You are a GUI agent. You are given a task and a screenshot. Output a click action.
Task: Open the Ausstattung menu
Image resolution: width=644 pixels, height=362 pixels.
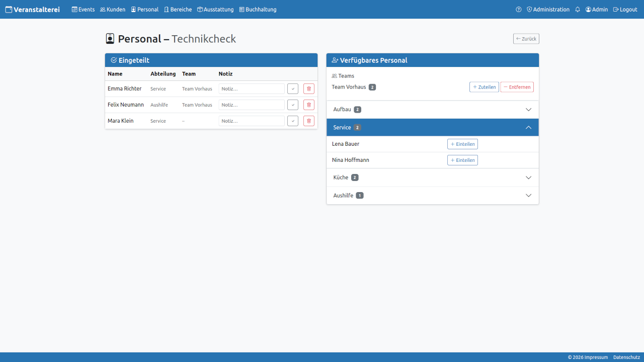(x=215, y=10)
